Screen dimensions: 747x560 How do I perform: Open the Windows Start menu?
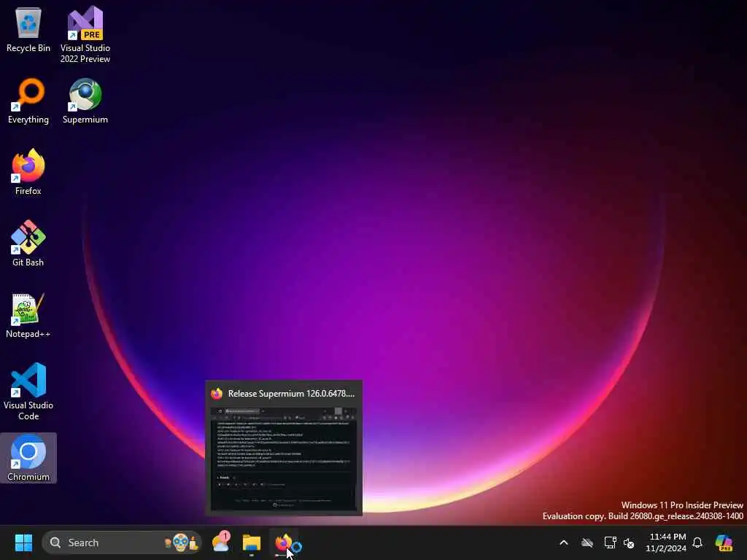coord(23,542)
